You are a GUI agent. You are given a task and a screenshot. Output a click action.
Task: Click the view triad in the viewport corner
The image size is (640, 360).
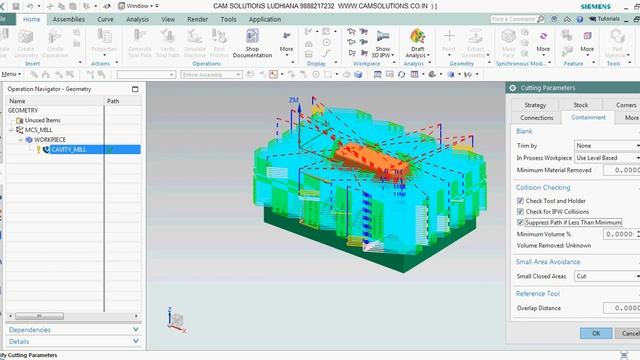click(x=176, y=320)
